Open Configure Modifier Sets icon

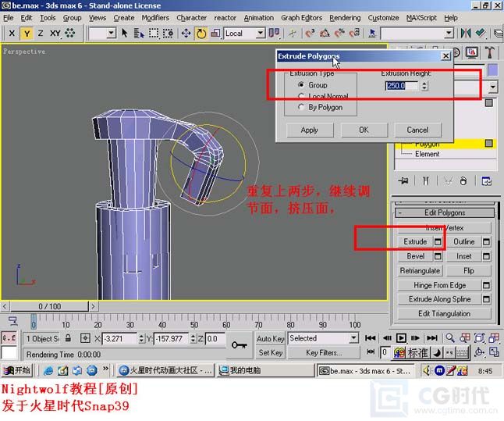(486, 181)
